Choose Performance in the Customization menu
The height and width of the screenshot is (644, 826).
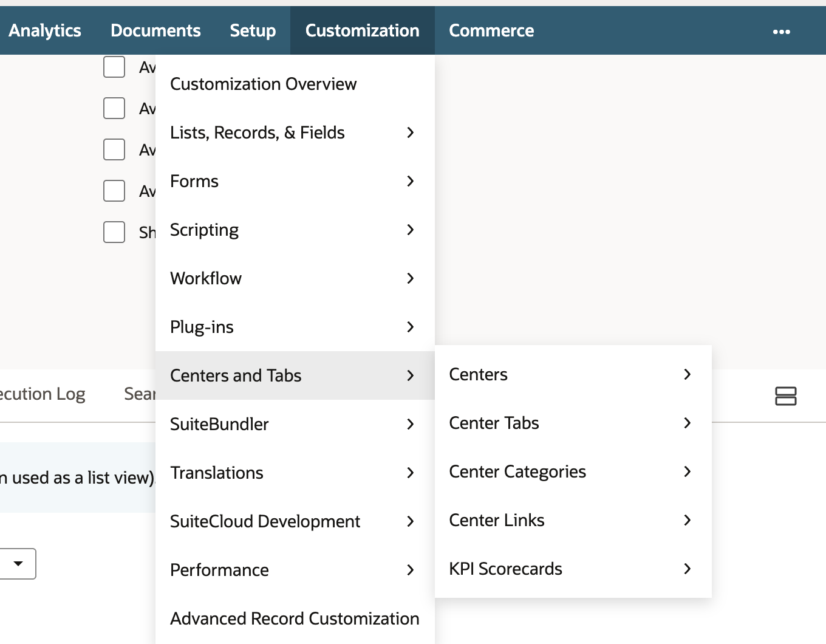coord(295,570)
